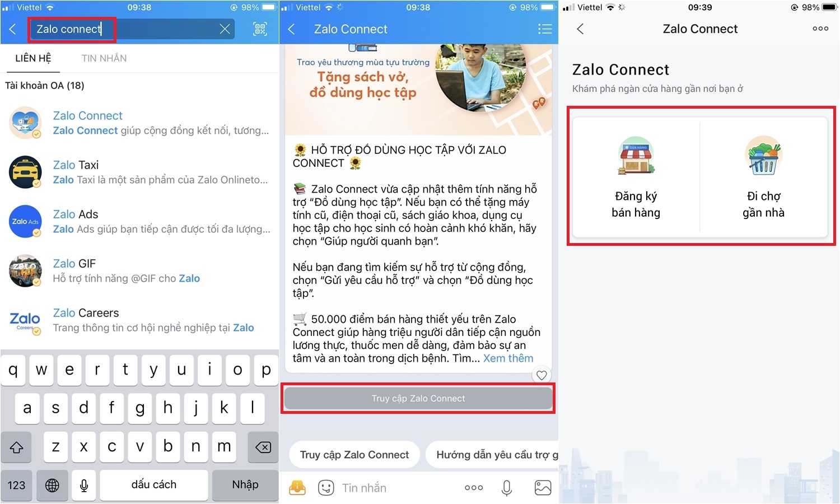
Task: Tap the Nhập enter key
Action: pos(245,485)
